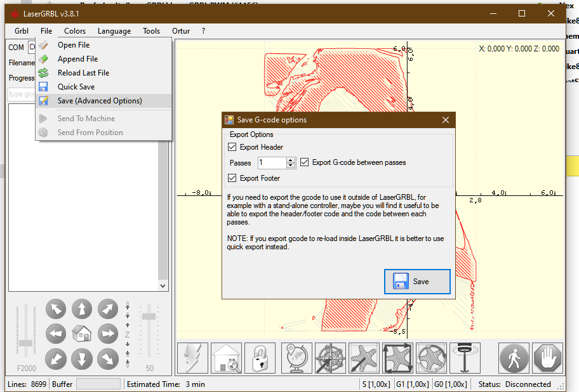Select Reload Last File in the File menu

(x=103, y=73)
